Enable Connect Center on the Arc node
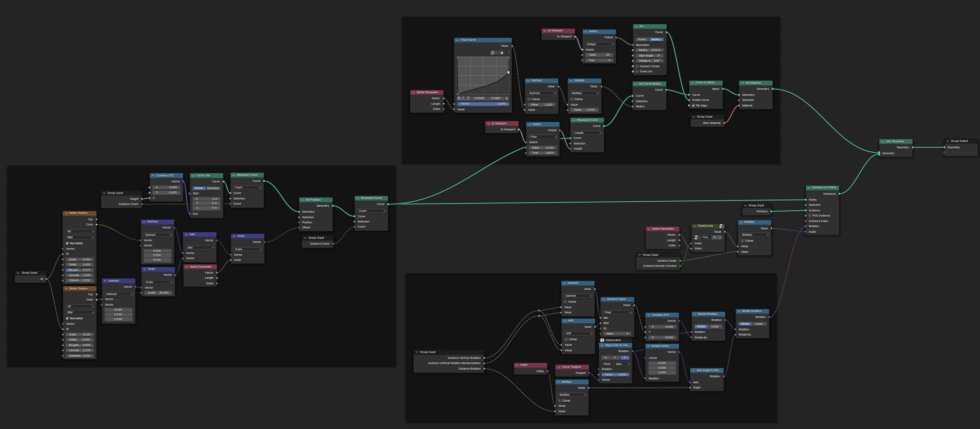980x429 pixels. 637,66
